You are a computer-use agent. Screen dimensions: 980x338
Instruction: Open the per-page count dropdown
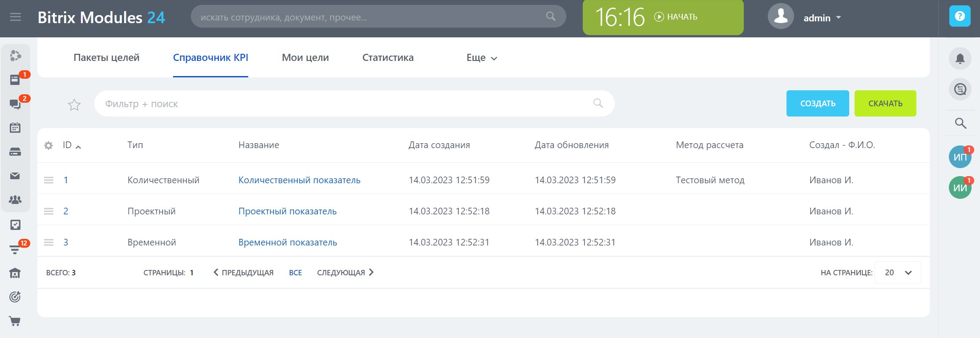[898, 273]
